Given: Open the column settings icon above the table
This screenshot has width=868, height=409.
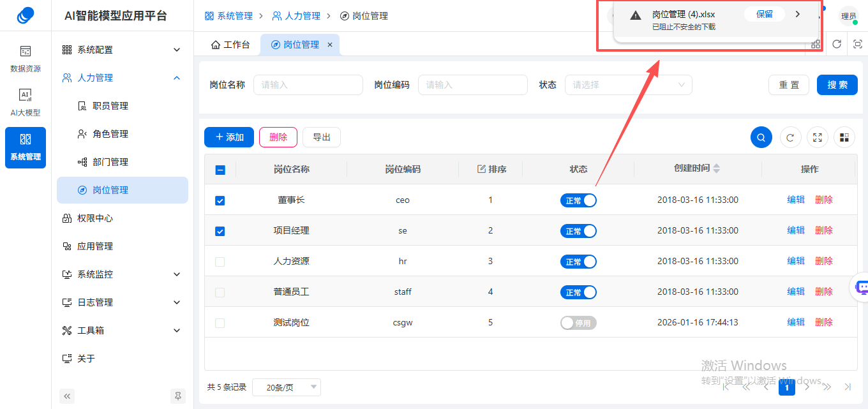Looking at the screenshot, I should [844, 137].
